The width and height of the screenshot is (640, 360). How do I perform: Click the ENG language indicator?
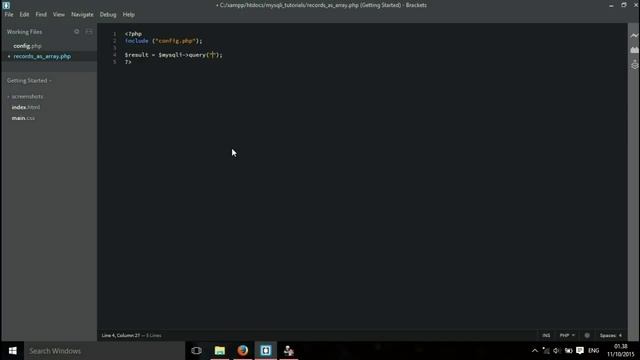pyautogui.click(x=593, y=351)
